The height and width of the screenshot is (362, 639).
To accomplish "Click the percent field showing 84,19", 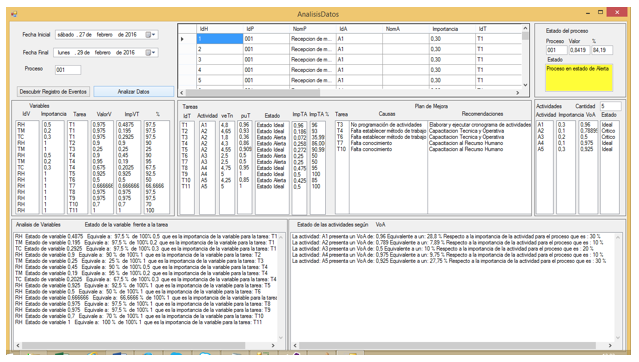I will point(602,50).
